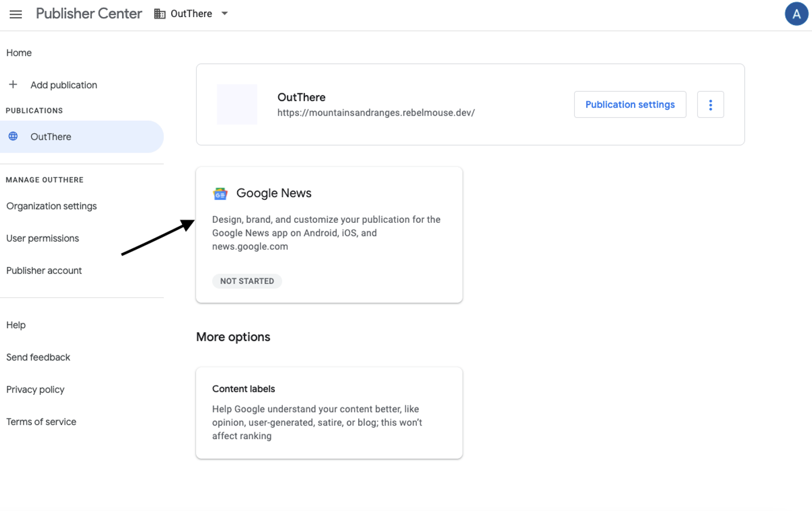The image size is (812, 511).
Task: Open the account avatar in the top corner
Action: 797,14
